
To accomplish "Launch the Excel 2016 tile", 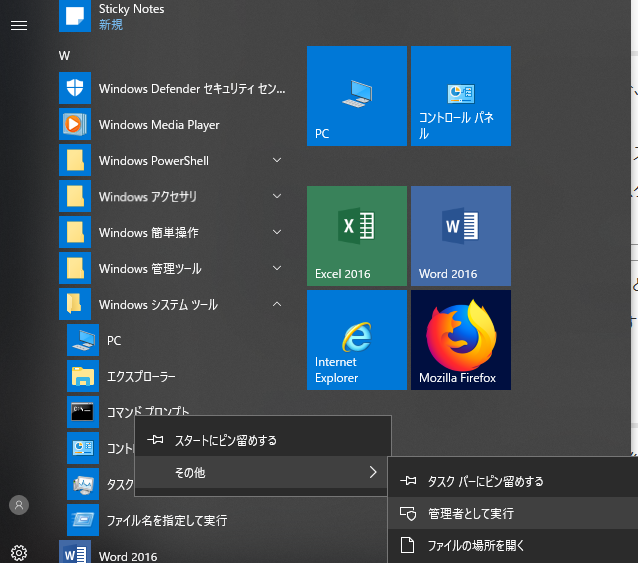I will 357,236.
